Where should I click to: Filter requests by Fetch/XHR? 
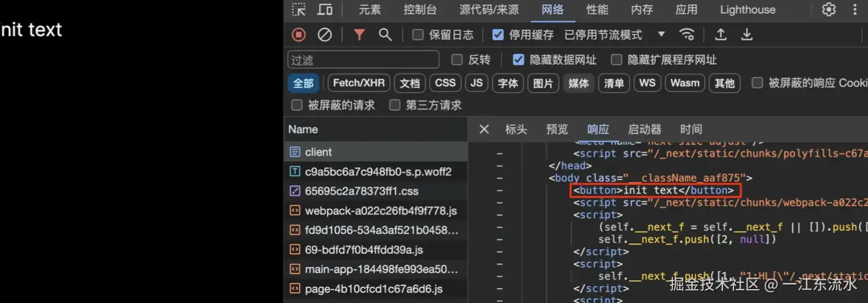pos(359,83)
